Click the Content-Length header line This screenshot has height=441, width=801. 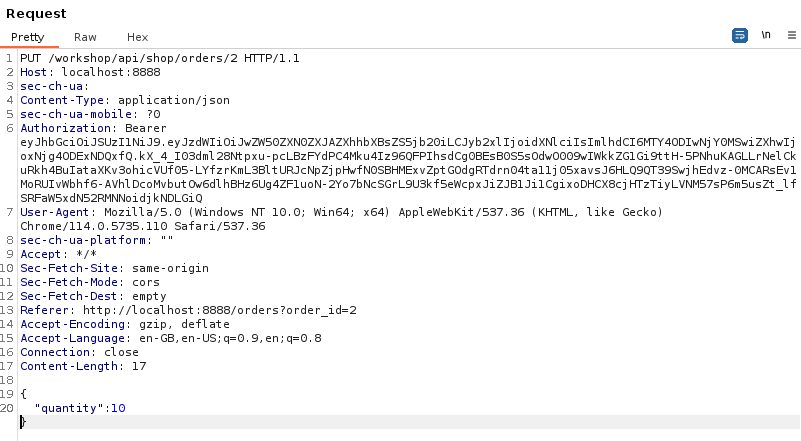tap(83, 366)
